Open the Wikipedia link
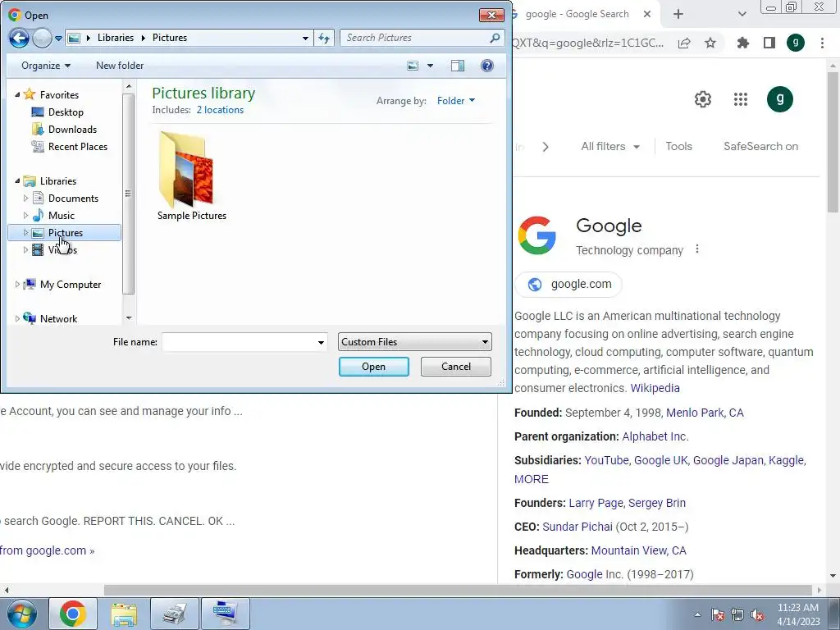The width and height of the screenshot is (840, 630). pos(655,388)
